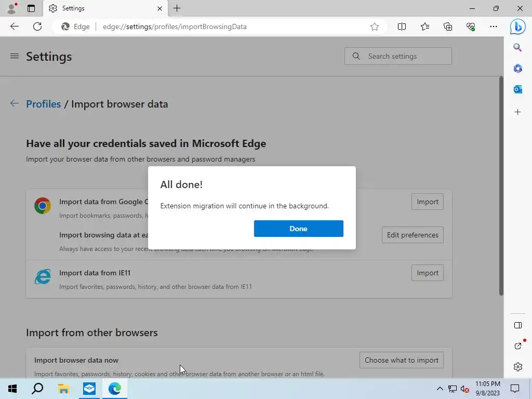This screenshot has width=532, height=399.
Task: Open Windows taskbar search
Action: point(37,389)
